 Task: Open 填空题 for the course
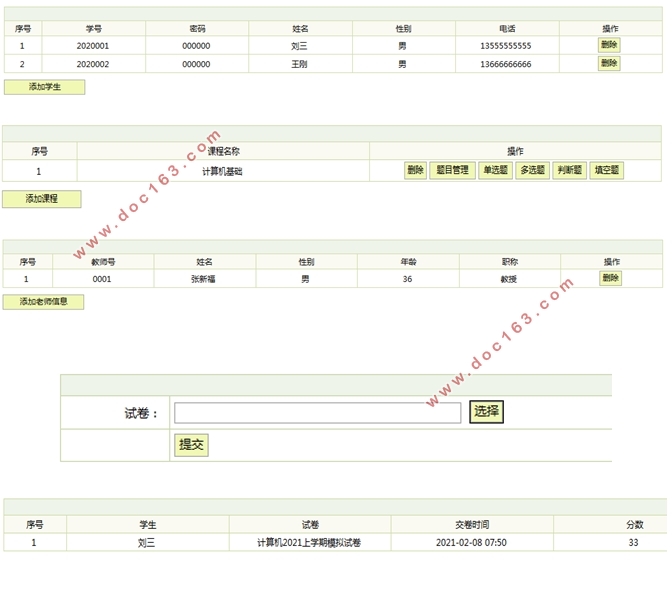(607, 171)
